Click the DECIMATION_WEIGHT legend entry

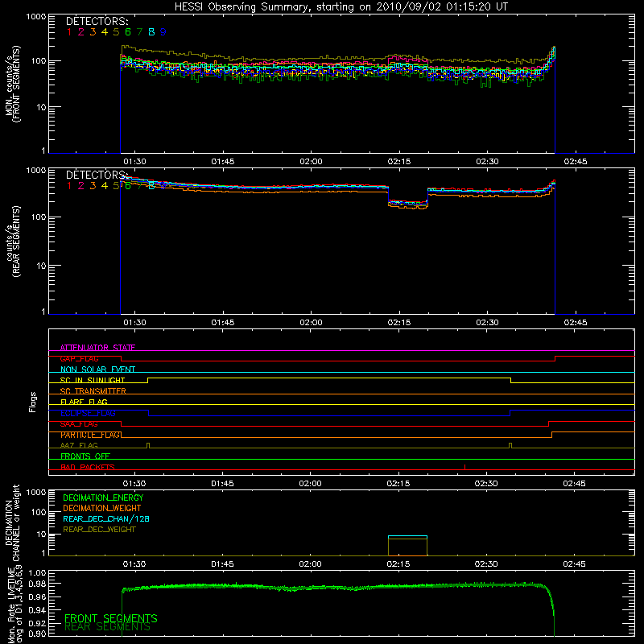102,508
